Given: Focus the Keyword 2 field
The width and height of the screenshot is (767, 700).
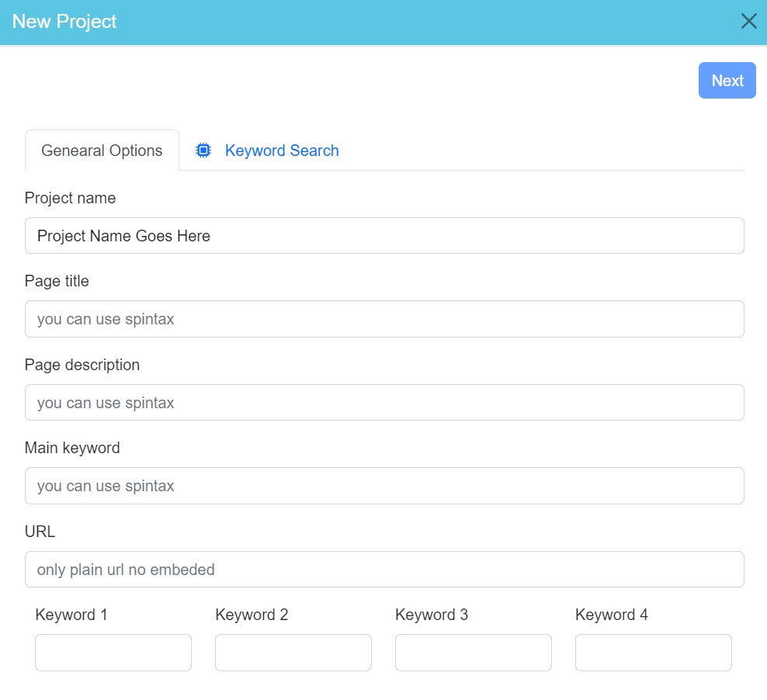Looking at the screenshot, I should coord(293,652).
